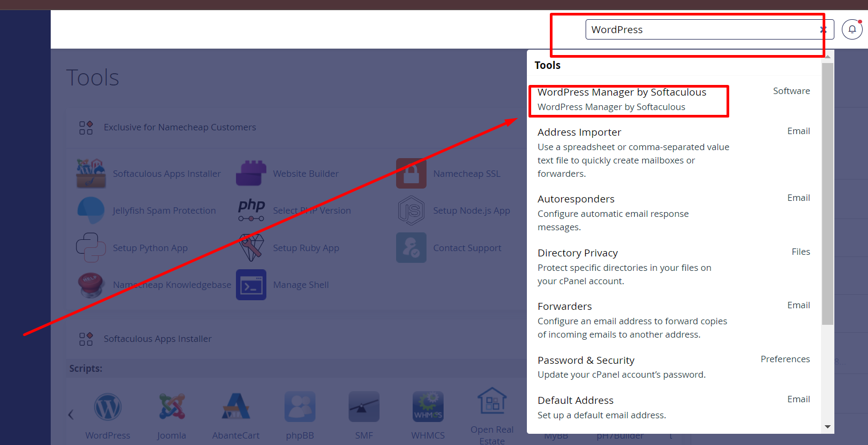
Task: Select the Default Address search result
Action: (x=674, y=408)
